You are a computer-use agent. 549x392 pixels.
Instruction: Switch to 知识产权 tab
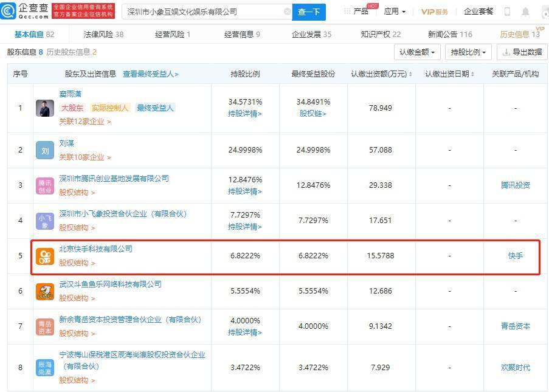click(x=381, y=34)
